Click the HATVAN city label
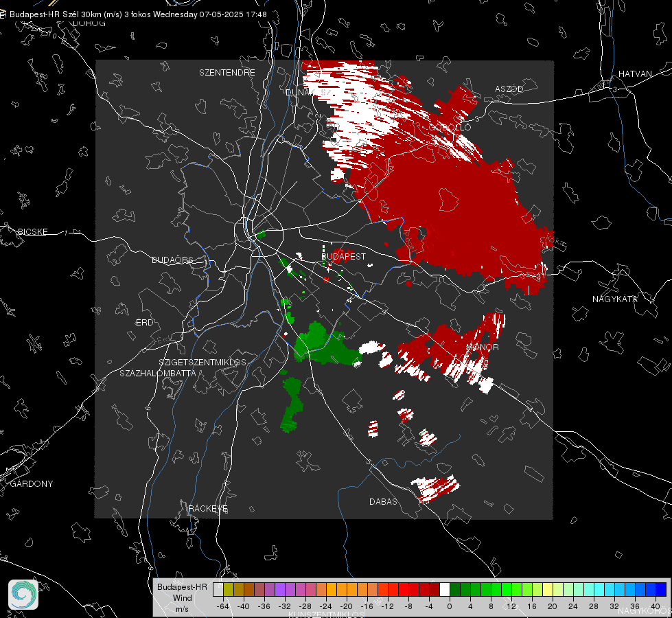Image resolution: width=672 pixels, height=618 pixels. click(x=635, y=73)
